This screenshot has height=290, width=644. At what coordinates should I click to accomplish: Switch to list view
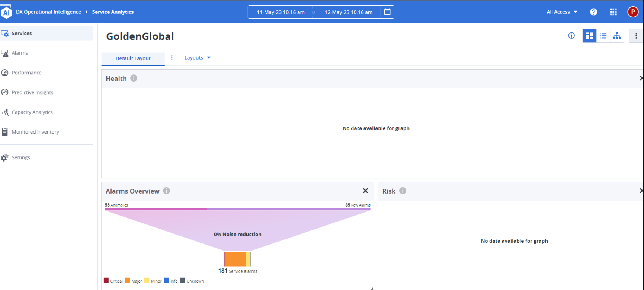pyautogui.click(x=603, y=36)
